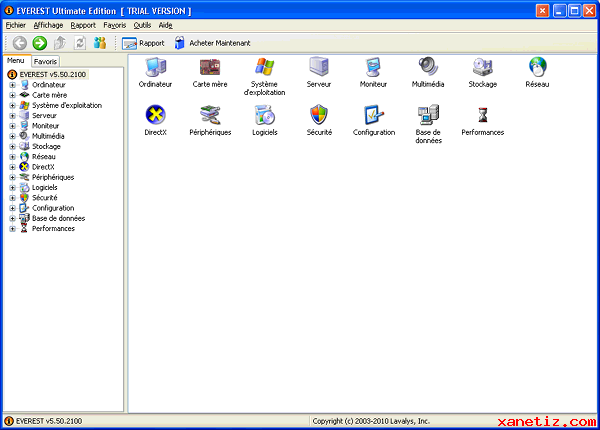Open the Multimédia speaker icon in main pane
600x430 pixels.
pos(428,67)
